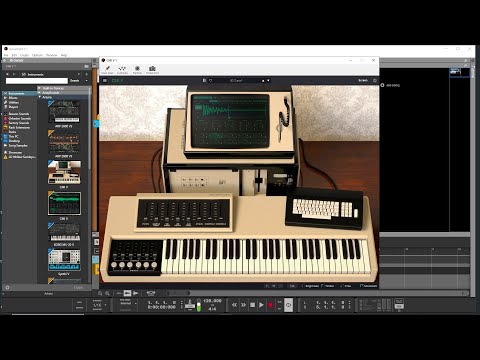This screenshot has height=360, width=480.
Task: Select Players in Browser sidebar
Action: click(13, 107)
